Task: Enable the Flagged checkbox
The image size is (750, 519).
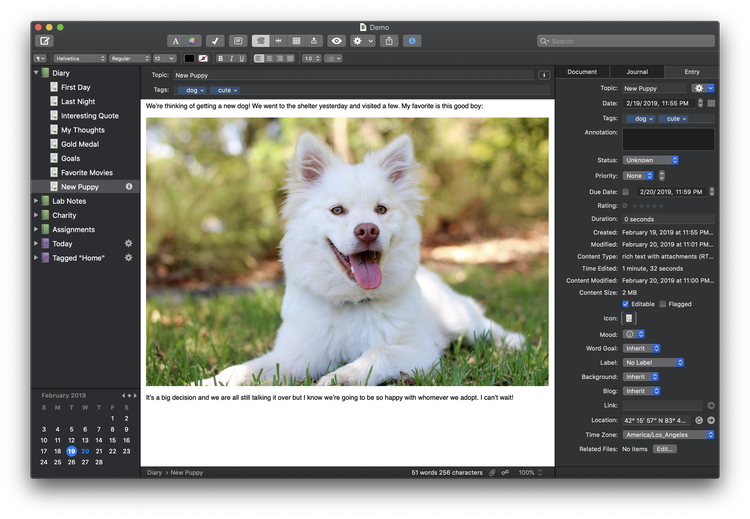Action: tap(662, 304)
